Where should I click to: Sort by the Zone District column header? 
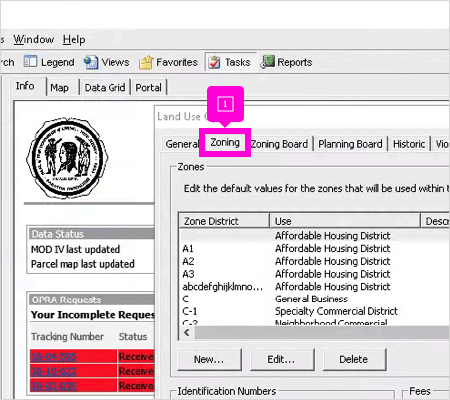click(224, 221)
